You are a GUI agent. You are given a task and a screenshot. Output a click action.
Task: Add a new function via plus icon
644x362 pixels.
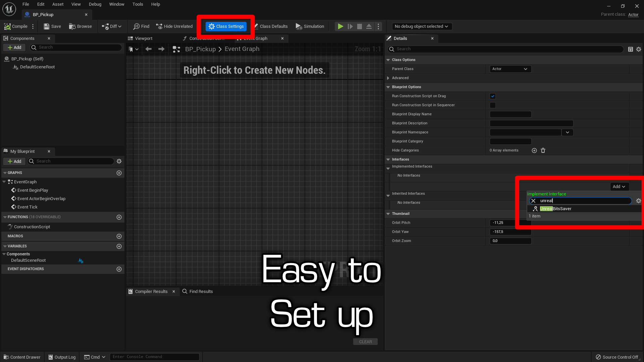click(119, 217)
